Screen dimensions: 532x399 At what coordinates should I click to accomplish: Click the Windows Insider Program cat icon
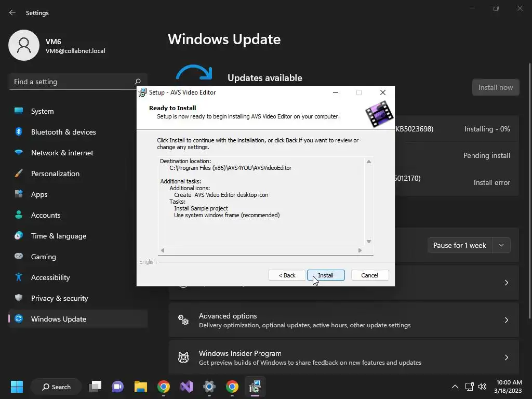[183, 357]
